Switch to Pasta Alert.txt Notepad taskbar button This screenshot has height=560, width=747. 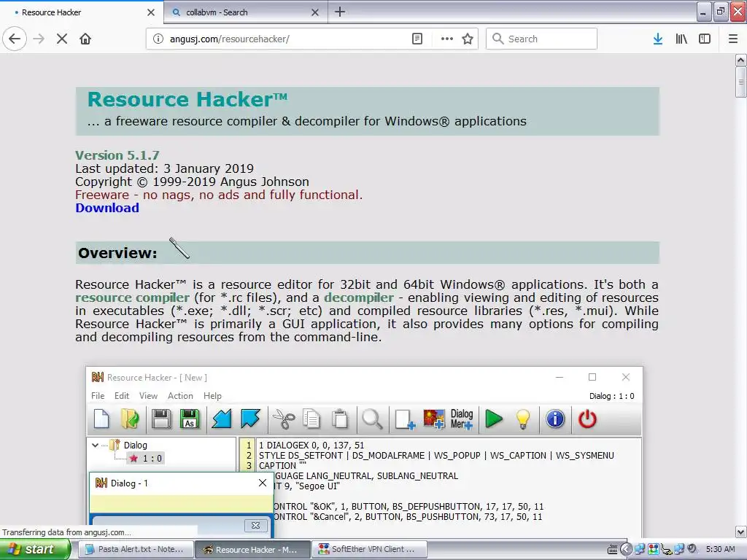click(135, 550)
